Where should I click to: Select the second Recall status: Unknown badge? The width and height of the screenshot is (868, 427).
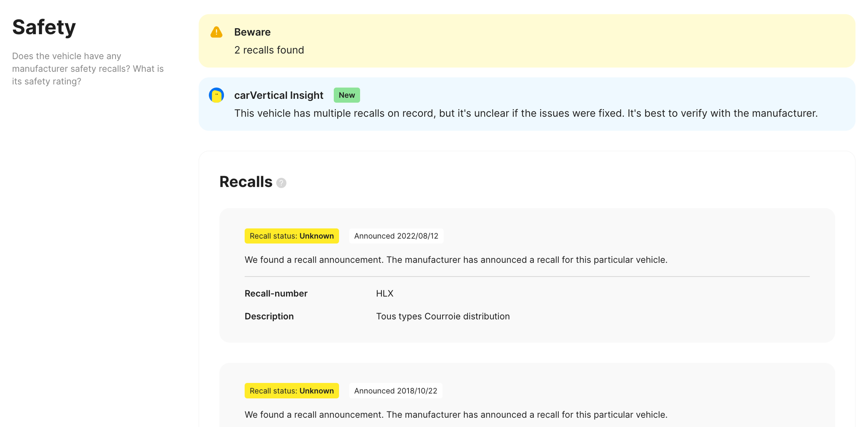pos(291,391)
